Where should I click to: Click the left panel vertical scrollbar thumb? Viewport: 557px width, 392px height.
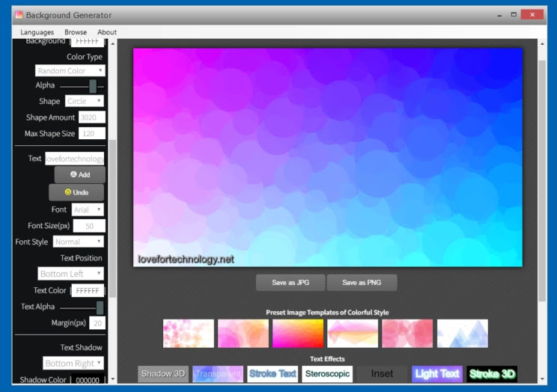coord(112,218)
